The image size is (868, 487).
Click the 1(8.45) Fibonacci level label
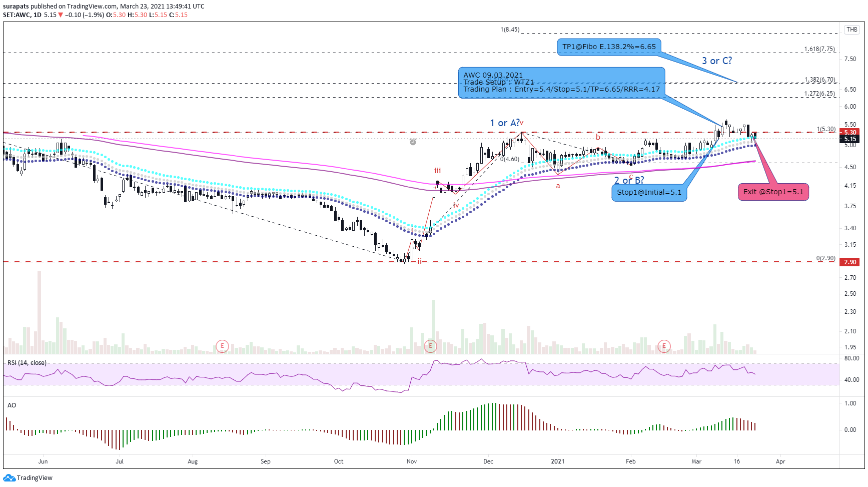pos(510,30)
